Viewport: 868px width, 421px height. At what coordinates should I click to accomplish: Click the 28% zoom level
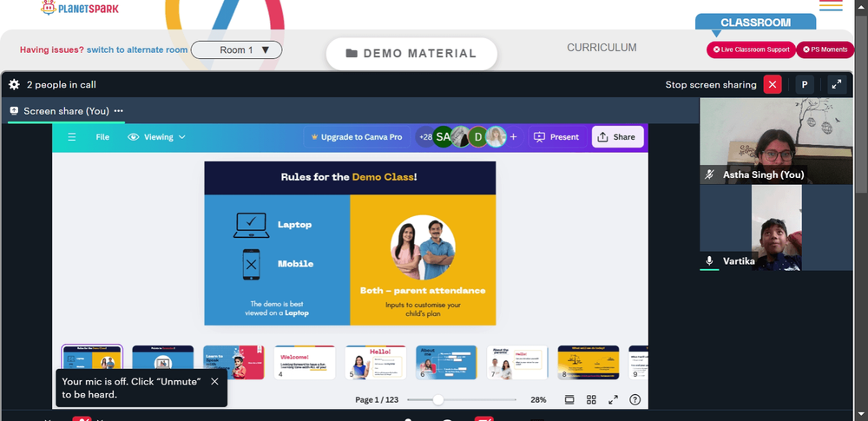(538, 399)
